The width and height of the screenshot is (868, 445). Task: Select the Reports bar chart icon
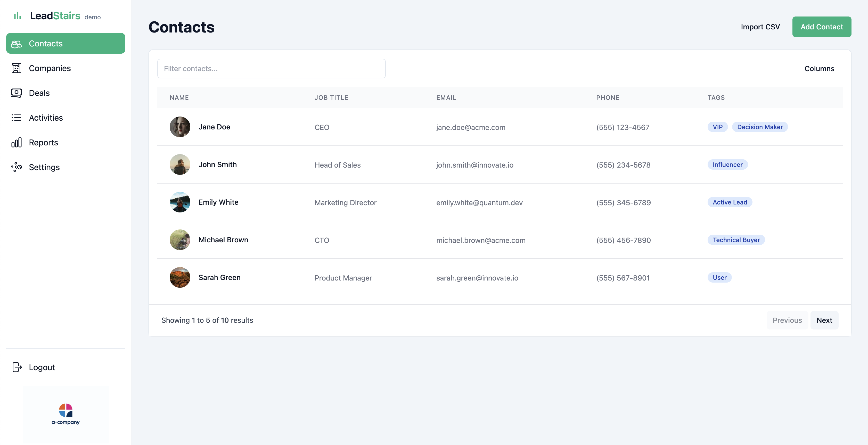[x=16, y=142]
